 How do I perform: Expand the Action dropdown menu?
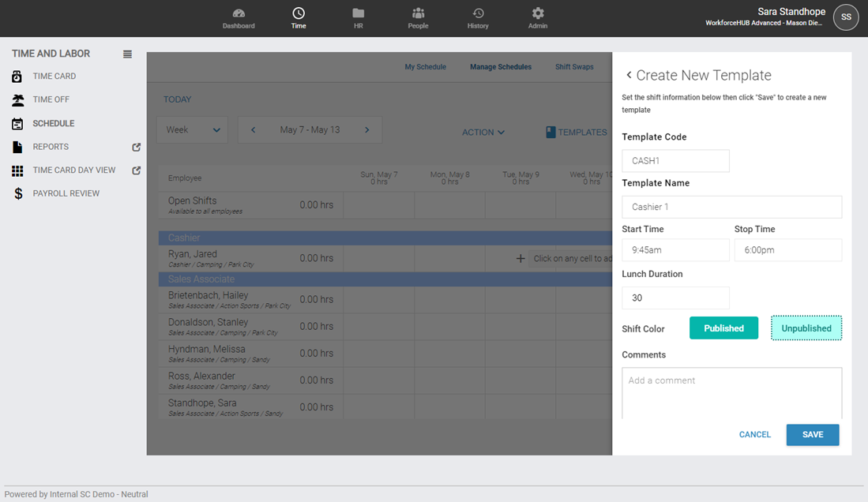(x=483, y=133)
